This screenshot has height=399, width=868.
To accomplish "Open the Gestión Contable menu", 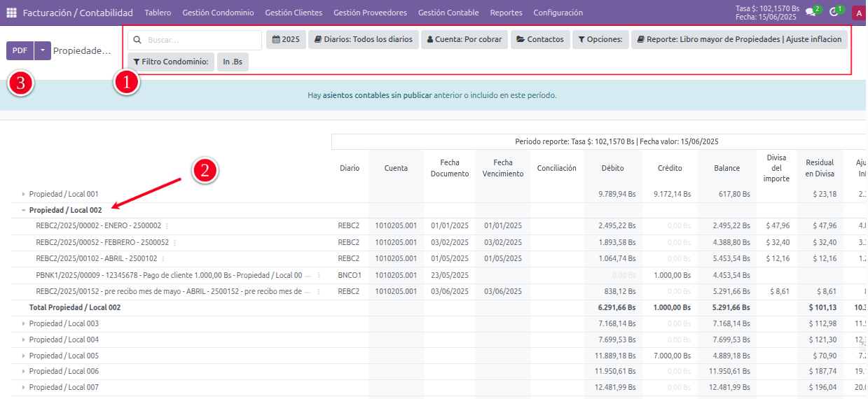I will pyautogui.click(x=448, y=13).
